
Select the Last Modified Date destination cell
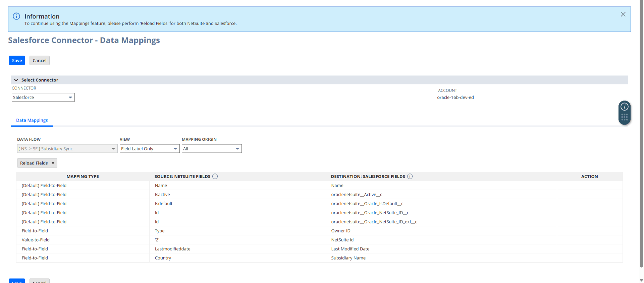441,249
